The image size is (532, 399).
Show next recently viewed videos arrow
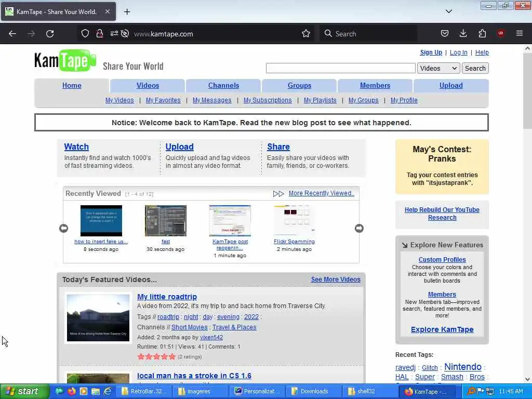(359, 229)
